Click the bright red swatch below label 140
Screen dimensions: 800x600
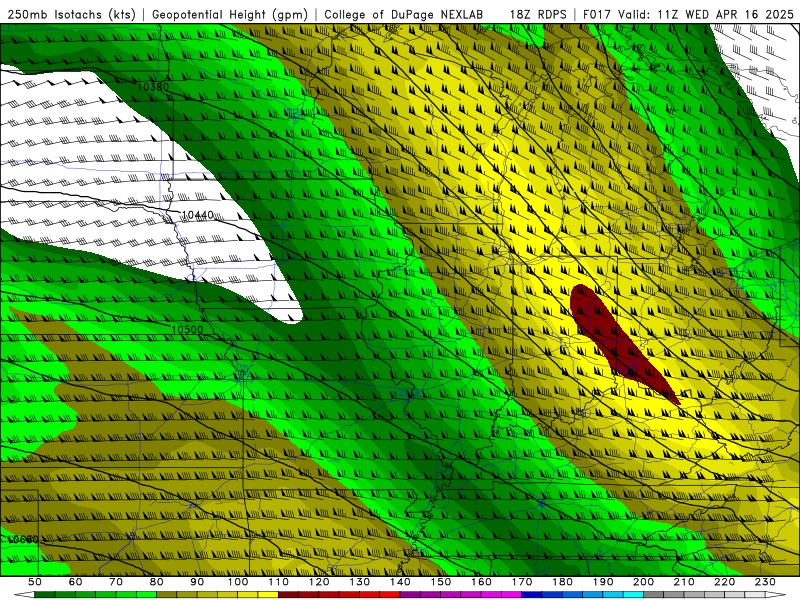coord(390,595)
